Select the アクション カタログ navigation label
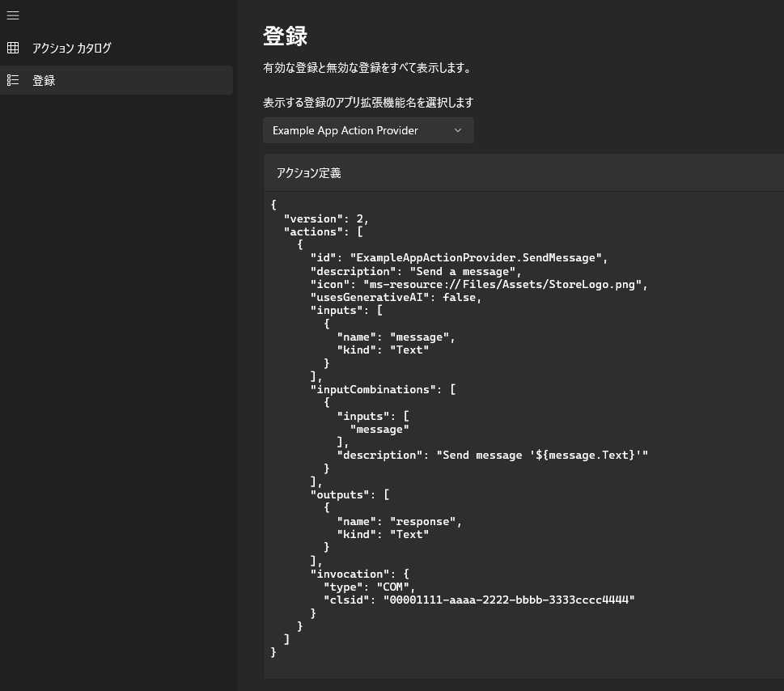The height and width of the screenshot is (691, 784). pos(71,48)
